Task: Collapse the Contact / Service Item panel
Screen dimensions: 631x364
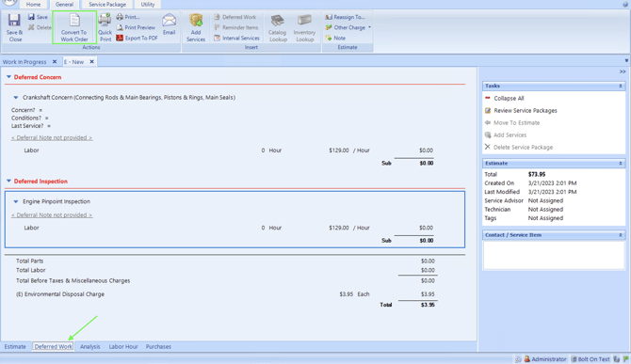Action: point(620,234)
